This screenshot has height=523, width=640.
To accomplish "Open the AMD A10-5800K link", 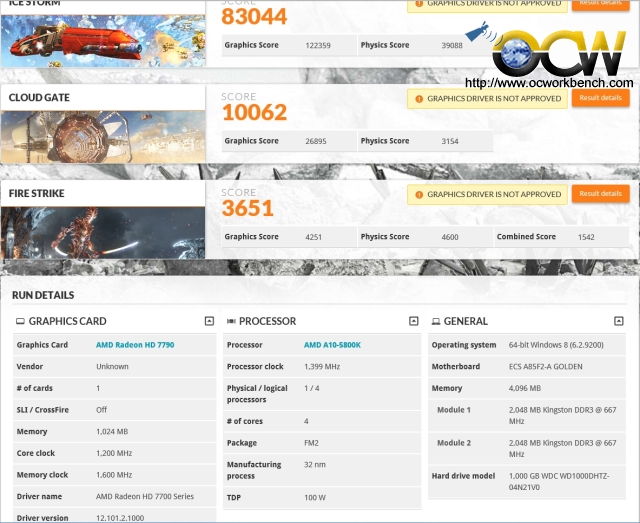I will coord(332,345).
